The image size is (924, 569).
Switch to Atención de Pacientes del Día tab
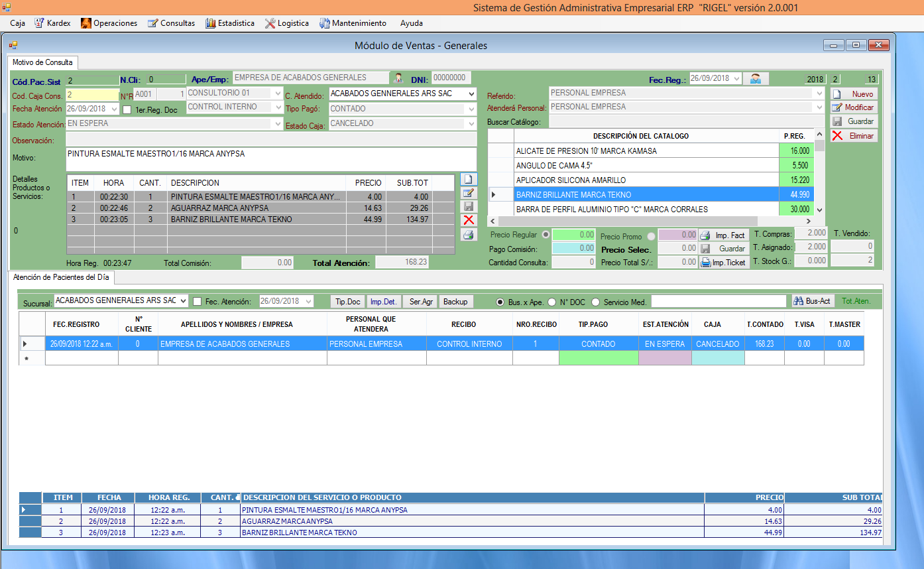[62, 277]
